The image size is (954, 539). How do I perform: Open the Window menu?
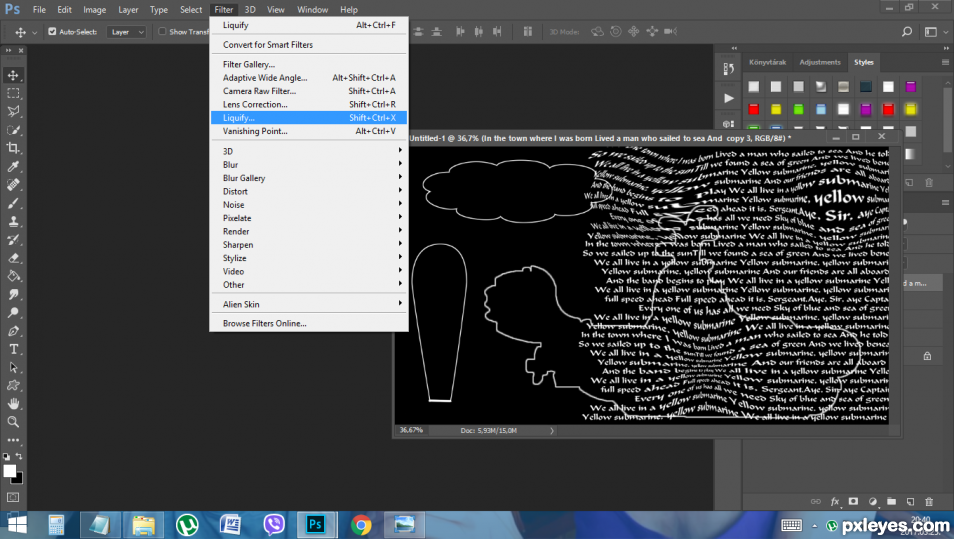[312, 10]
